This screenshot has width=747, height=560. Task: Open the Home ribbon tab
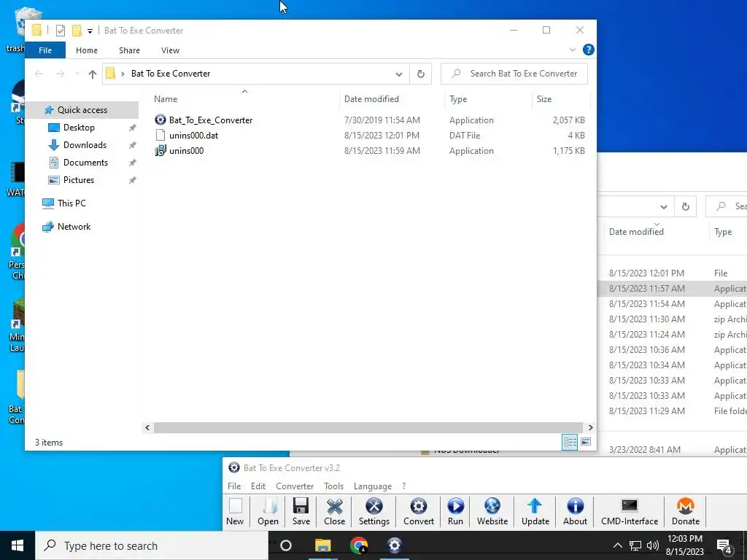coord(87,50)
